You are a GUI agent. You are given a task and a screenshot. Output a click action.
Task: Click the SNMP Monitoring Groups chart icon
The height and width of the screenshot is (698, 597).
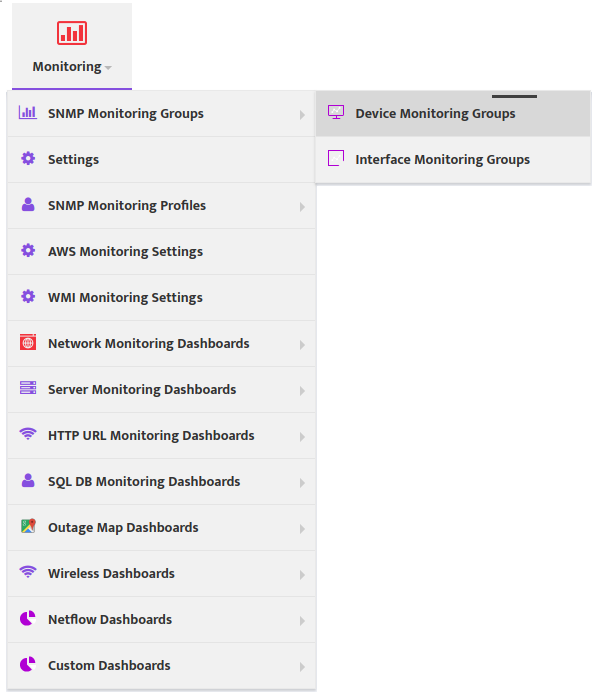point(28,112)
